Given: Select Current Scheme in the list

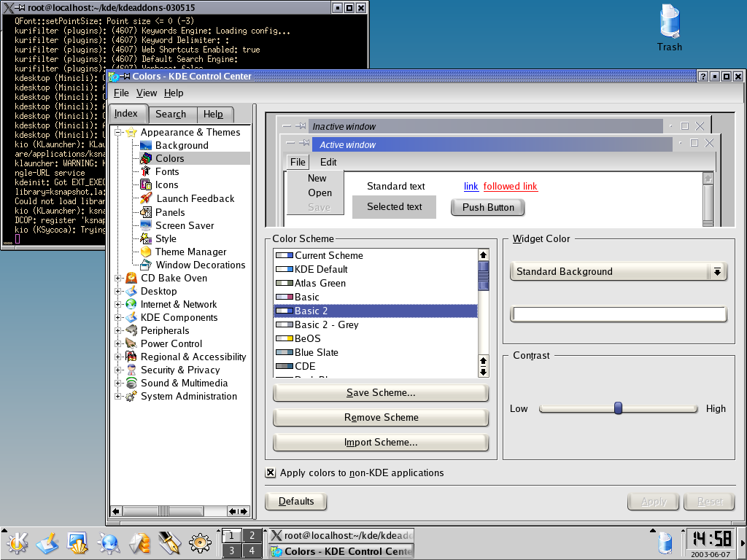Looking at the screenshot, I should point(376,256).
